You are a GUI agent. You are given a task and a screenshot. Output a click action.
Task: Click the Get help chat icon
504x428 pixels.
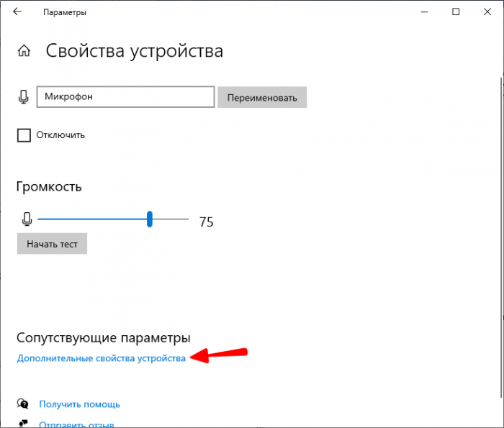23,404
